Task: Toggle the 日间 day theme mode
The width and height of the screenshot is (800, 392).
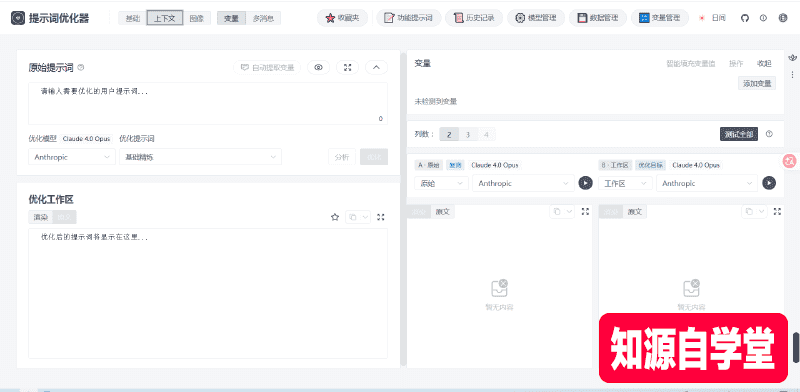Action: [x=712, y=18]
